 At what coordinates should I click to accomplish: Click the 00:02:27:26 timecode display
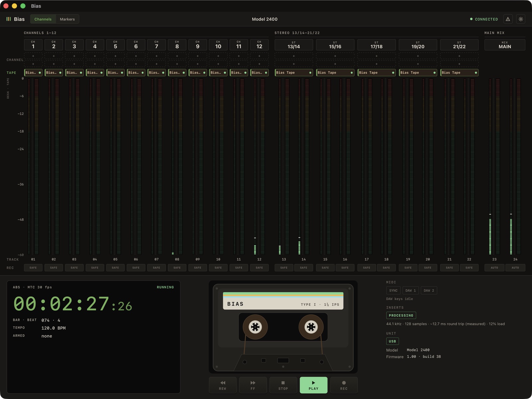click(x=72, y=304)
